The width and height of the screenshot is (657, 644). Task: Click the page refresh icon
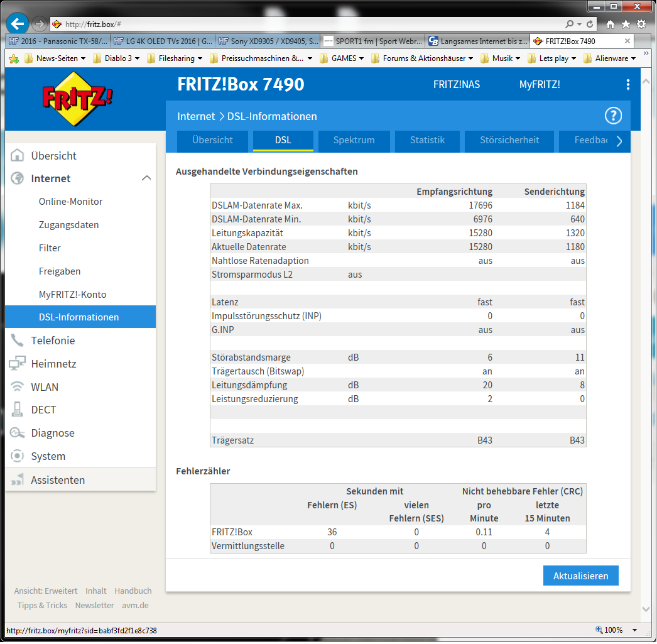click(589, 25)
